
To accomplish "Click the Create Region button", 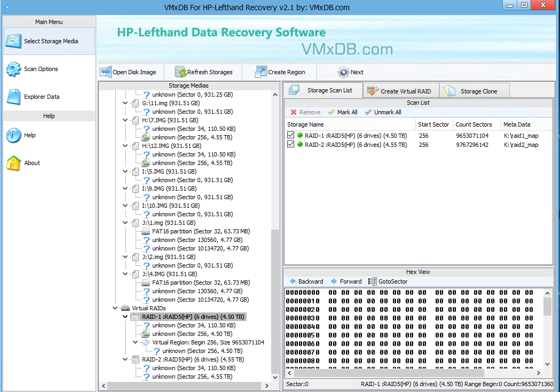I will tap(280, 72).
